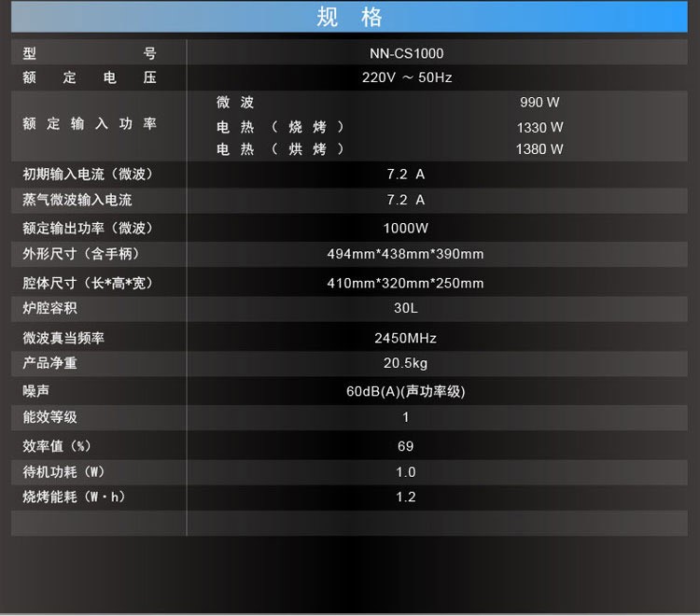
Task: Select 烧烤能耗（W·h）label
Action: pos(74,497)
